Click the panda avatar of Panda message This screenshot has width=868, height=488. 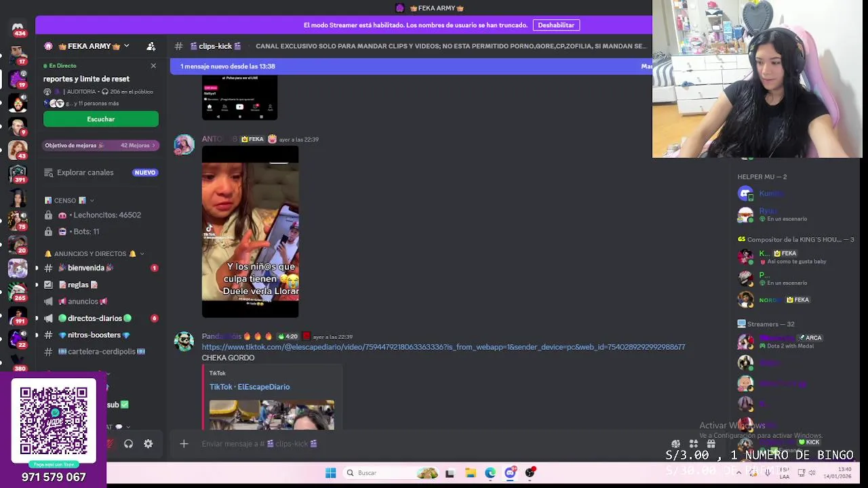pyautogui.click(x=184, y=341)
